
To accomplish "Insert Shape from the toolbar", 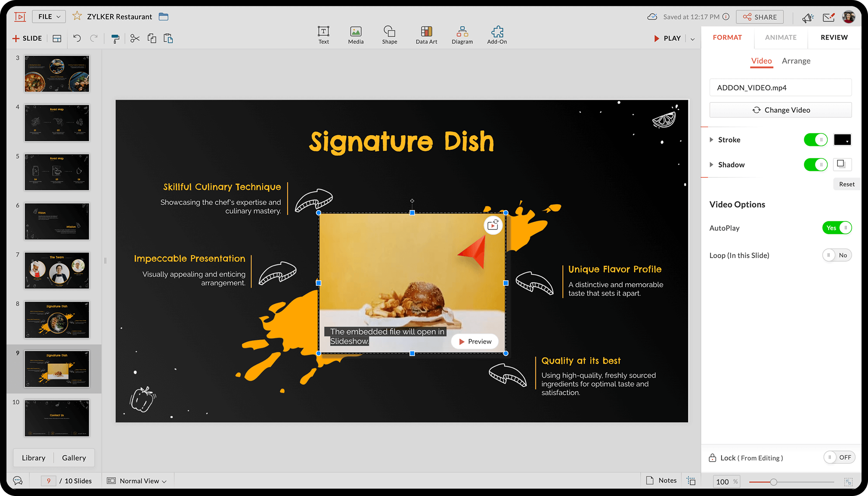I will (x=389, y=35).
